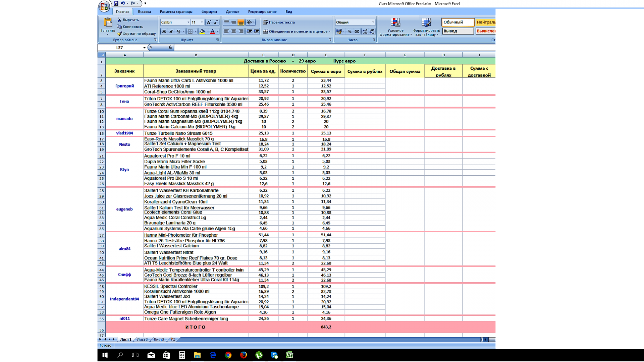Open Шрифт group dialog launcher

point(218,40)
